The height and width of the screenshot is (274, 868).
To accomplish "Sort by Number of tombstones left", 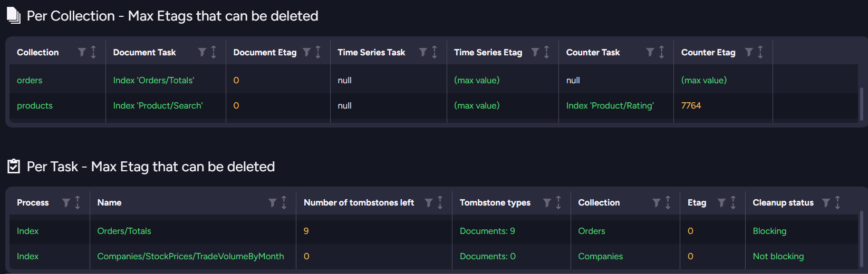I will pyautogui.click(x=440, y=203).
